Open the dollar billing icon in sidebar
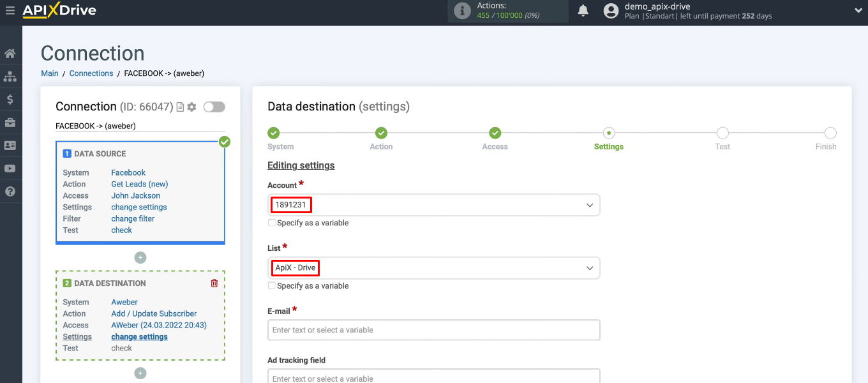 pyautogui.click(x=10, y=99)
